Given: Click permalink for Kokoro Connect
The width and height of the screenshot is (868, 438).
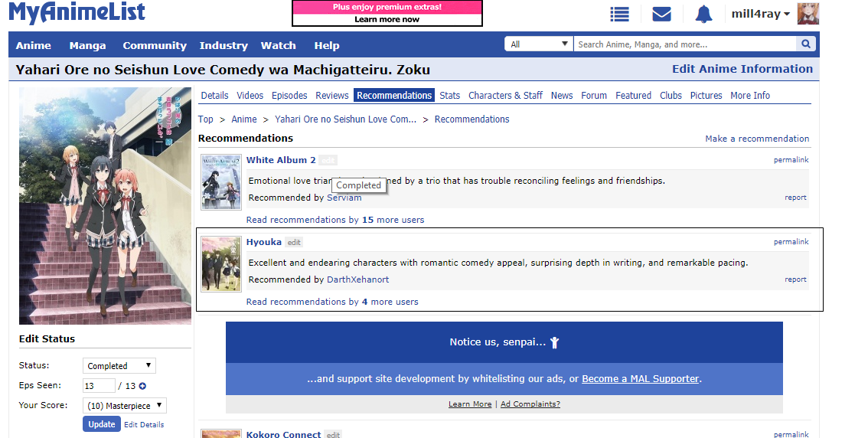Looking at the screenshot, I should click(x=791, y=434).
